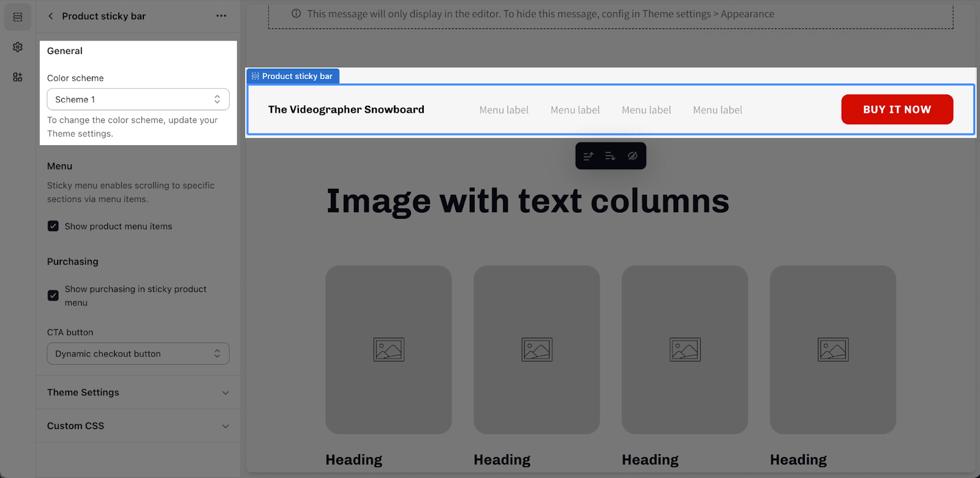Image resolution: width=980 pixels, height=478 pixels.
Task: Click the third Heading text below columns
Action: pyautogui.click(x=650, y=460)
